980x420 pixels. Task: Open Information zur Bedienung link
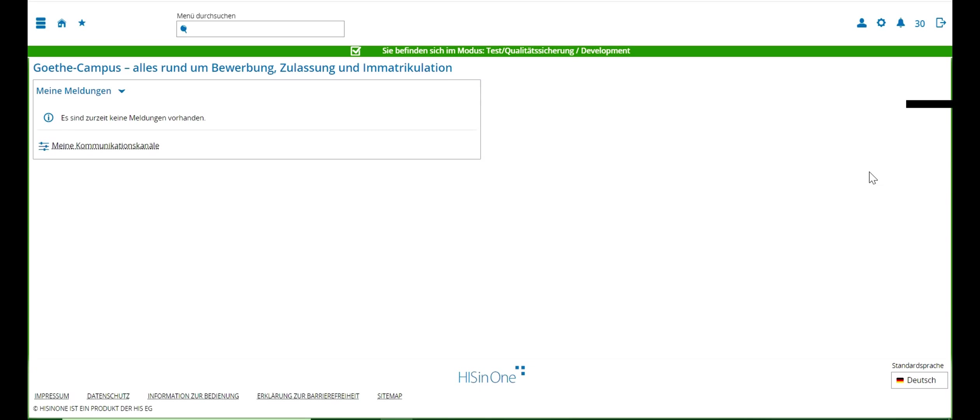pos(193,396)
